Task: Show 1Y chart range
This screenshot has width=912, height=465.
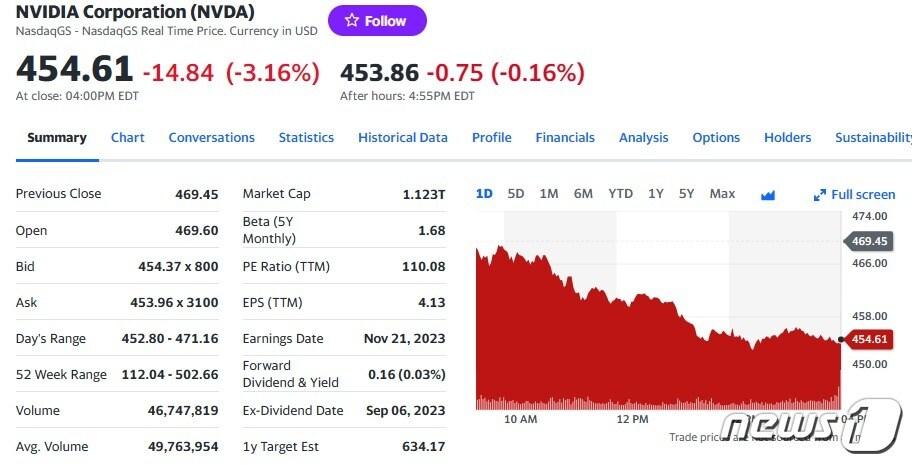Action: point(656,194)
